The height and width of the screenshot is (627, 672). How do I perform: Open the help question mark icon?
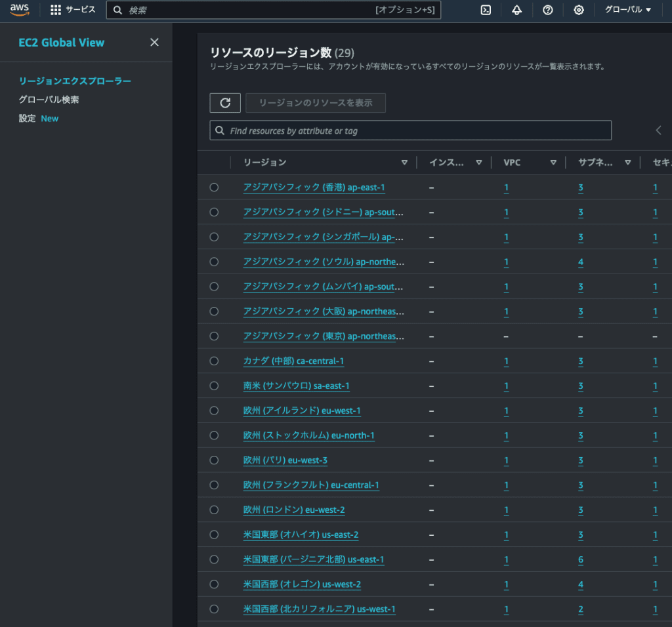548,10
